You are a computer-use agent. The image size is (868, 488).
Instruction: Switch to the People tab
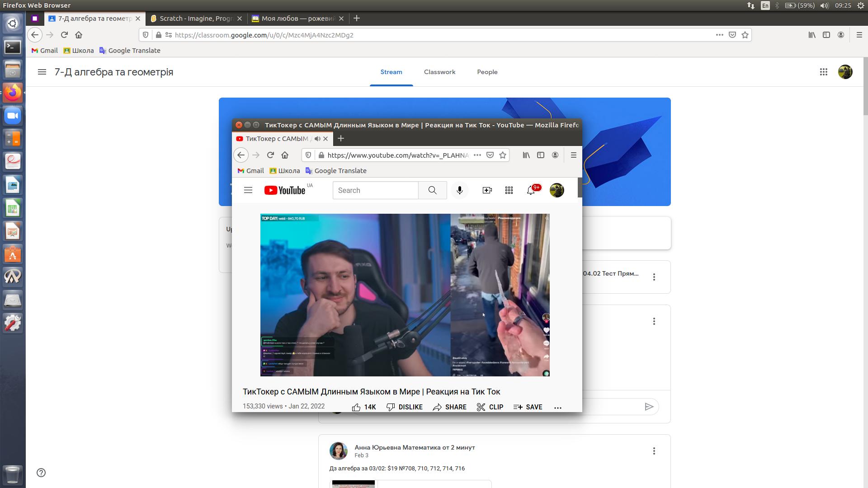[x=487, y=72]
